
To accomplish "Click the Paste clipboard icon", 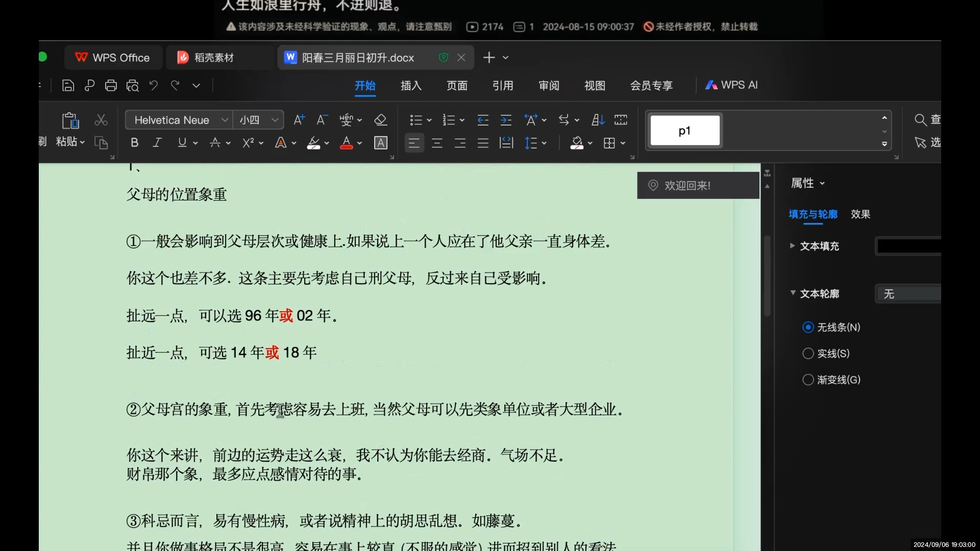I will (x=70, y=120).
